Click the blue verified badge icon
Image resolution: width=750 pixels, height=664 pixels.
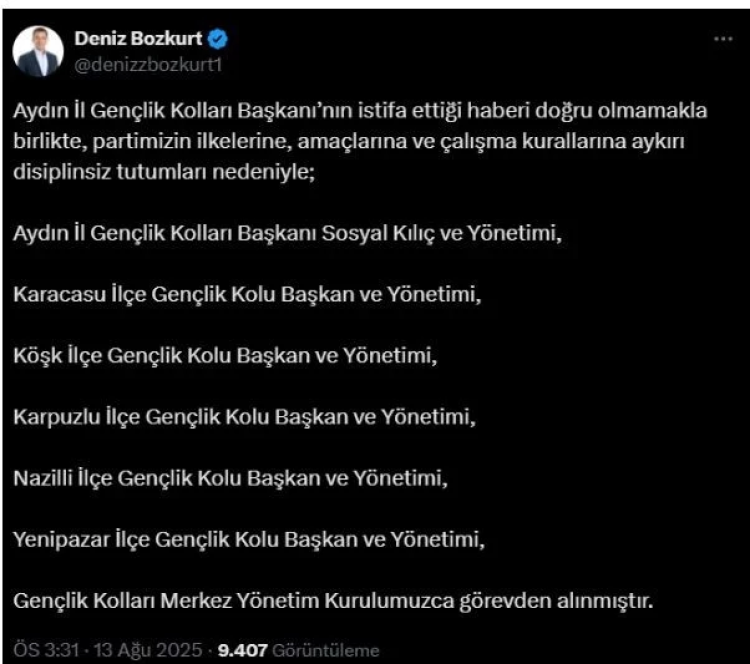[x=217, y=39]
